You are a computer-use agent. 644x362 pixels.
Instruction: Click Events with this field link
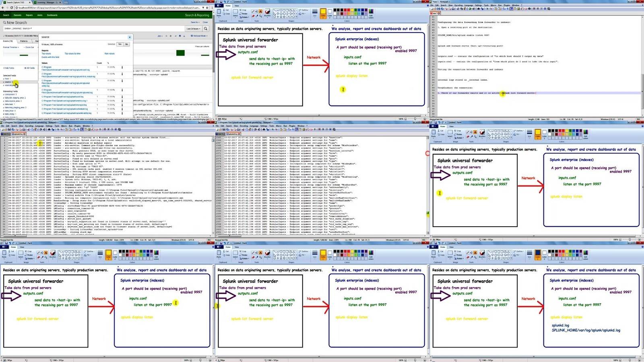coord(50,57)
